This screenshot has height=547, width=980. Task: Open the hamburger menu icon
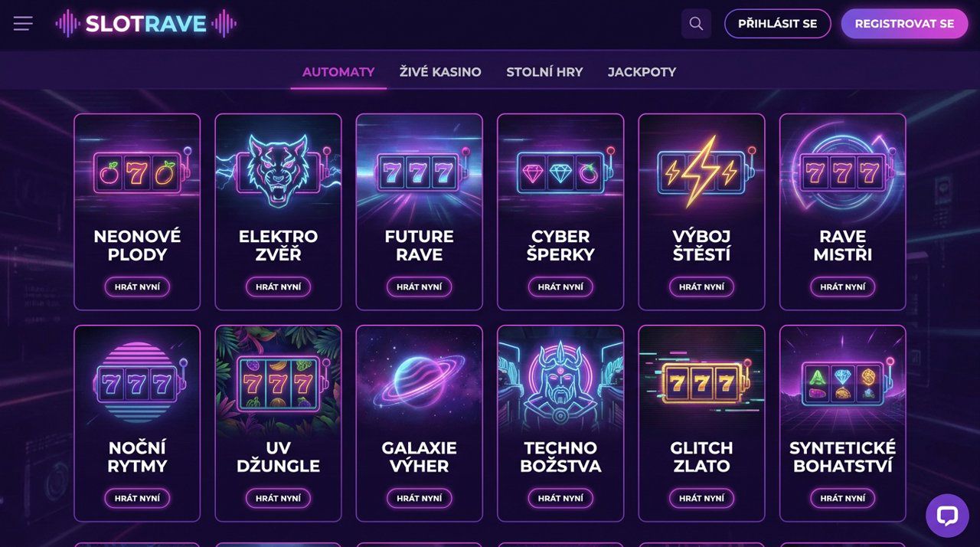[x=23, y=24]
